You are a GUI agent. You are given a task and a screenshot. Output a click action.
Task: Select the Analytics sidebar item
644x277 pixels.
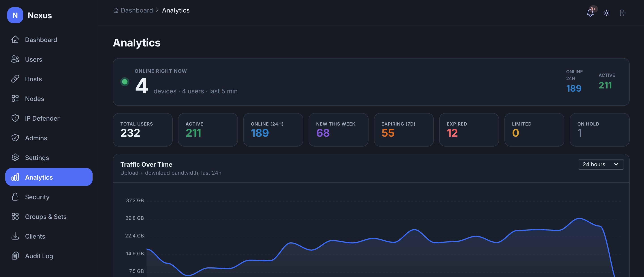coord(49,177)
